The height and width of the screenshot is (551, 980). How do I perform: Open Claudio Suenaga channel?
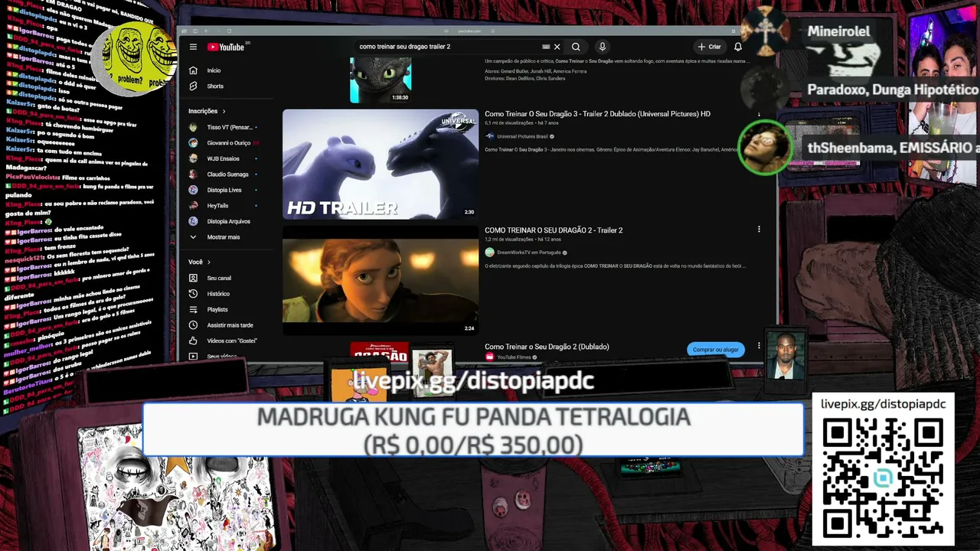[227, 174]
